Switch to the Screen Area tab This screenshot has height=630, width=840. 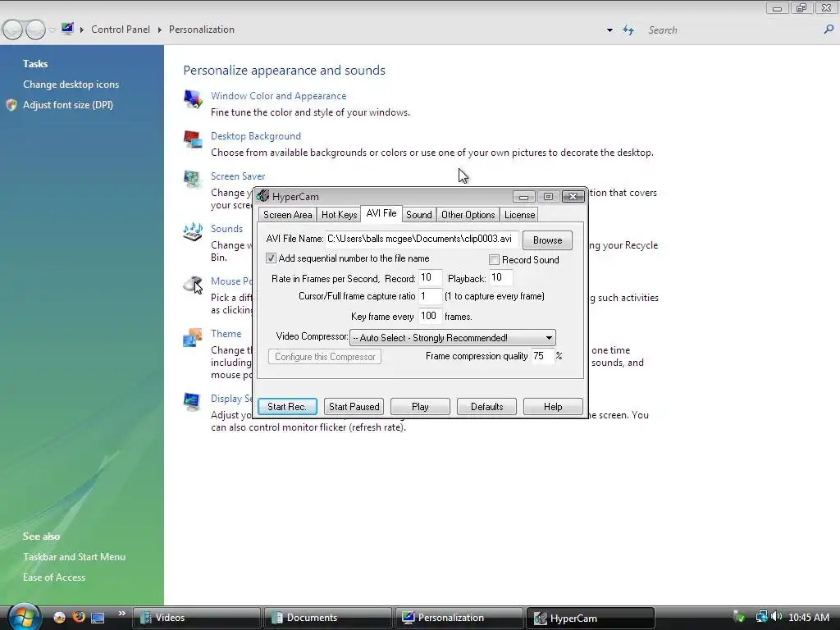point(287,215)
